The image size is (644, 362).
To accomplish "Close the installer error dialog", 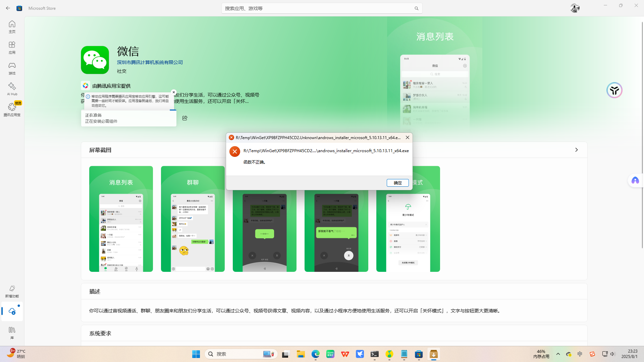I will click(407, 137).
